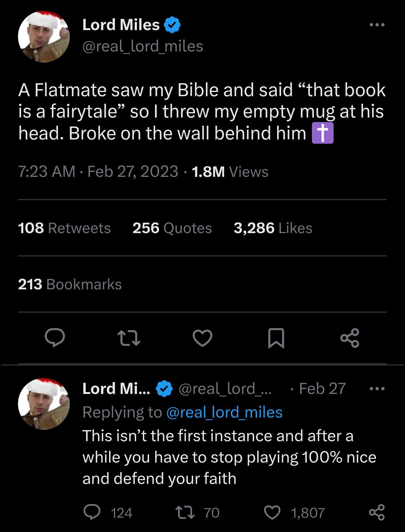Open the reply tweet's three-dot menu
Image resolution: width=405 pixels, height=532 pixels.
(x=377, y=389)
